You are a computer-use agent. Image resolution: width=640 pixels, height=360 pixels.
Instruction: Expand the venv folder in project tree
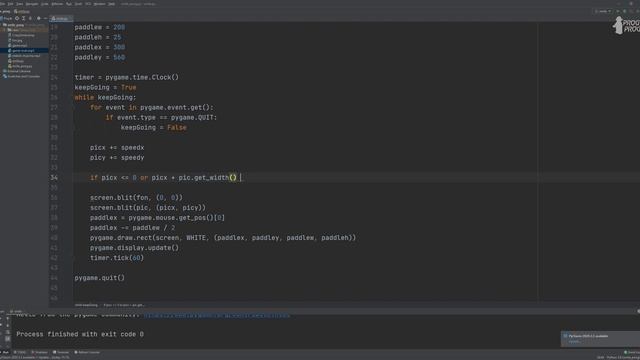4,30
